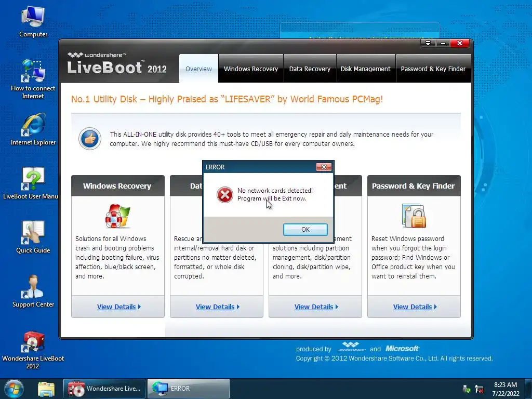Viewport: 532px width, 399px height.
Task: Select the Password & Key Finder tab
Action: click(x=433, y=69)
